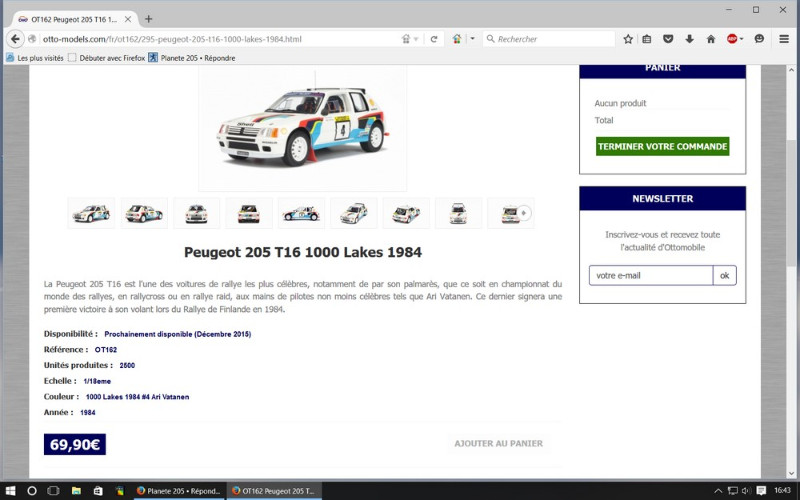
Task: Switch to OT162 Peugeot 205 T taskbar window
Action: 274,491
